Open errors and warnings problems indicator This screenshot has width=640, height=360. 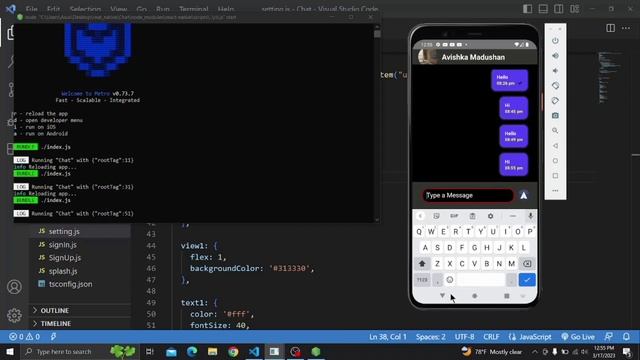click(24, 337)
